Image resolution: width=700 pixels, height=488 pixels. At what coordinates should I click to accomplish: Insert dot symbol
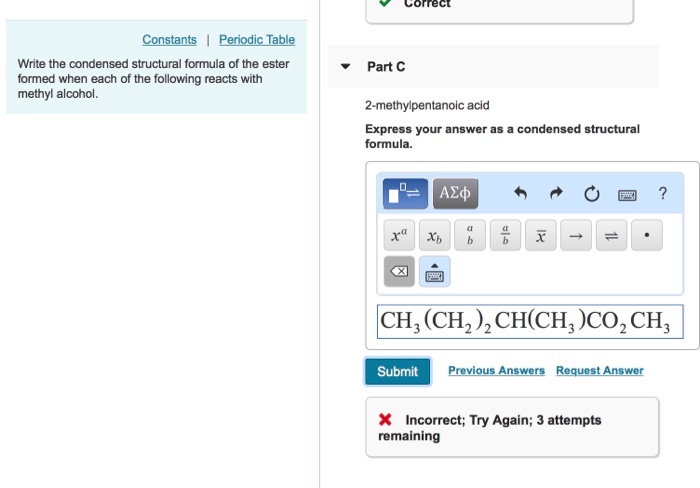click(x=647, y=235)
